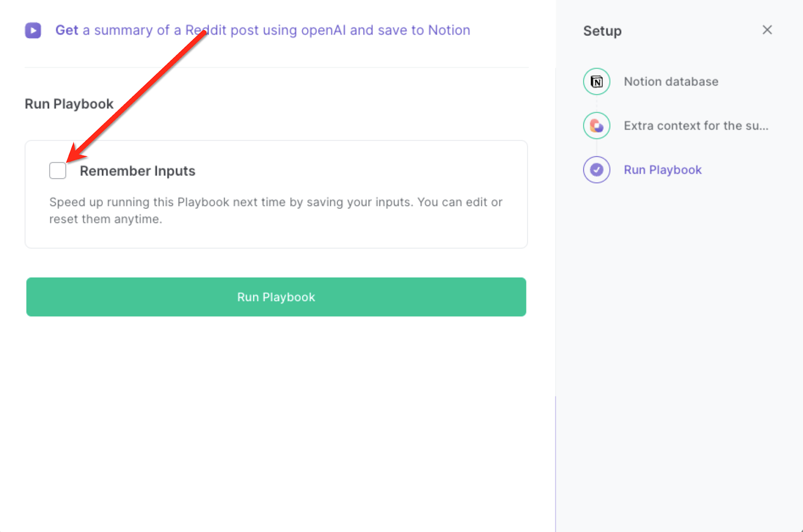Click the purple play icon beside the playbook title
Screen dimensions: 803x532
(33, 30)
